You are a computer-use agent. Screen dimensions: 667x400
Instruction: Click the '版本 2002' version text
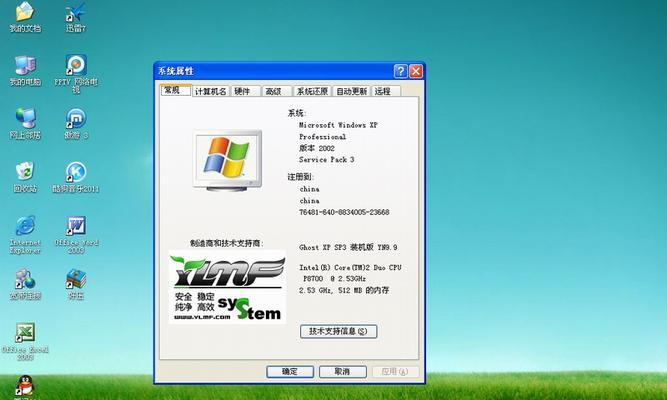pos(317,148)
